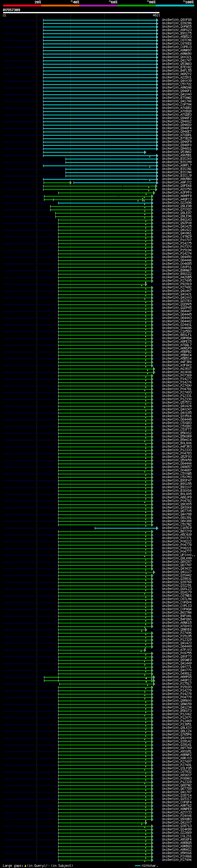Select hit label UniRef100_B3SIK0
Screen dimensions: 197x868
coord(176,159)
